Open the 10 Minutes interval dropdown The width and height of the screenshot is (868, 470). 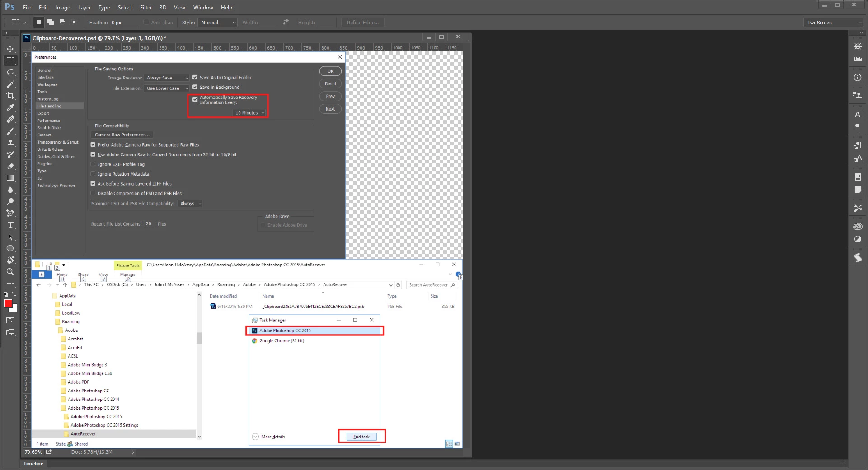coord(249,113)
